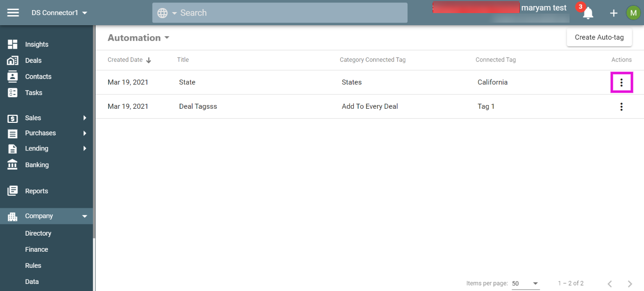644x291 pixels.
Task: Expand the Lending submenu arrow
Action: pyautogui.click(x=85, y=149)
